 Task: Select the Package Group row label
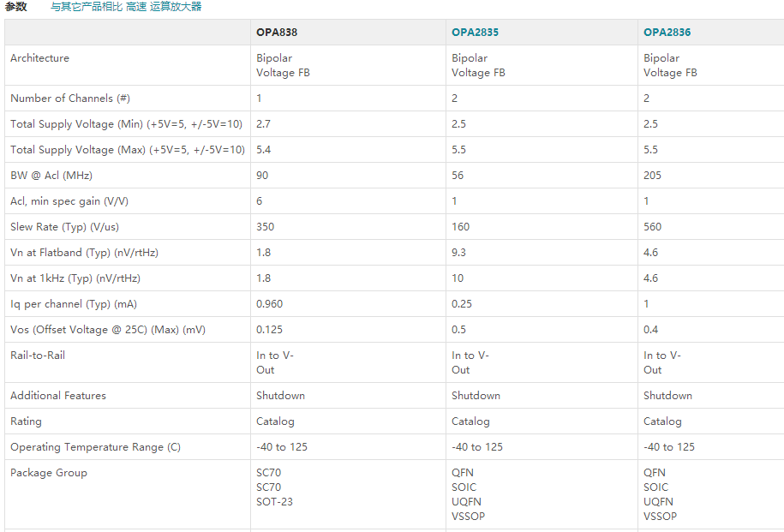(49, 473)
